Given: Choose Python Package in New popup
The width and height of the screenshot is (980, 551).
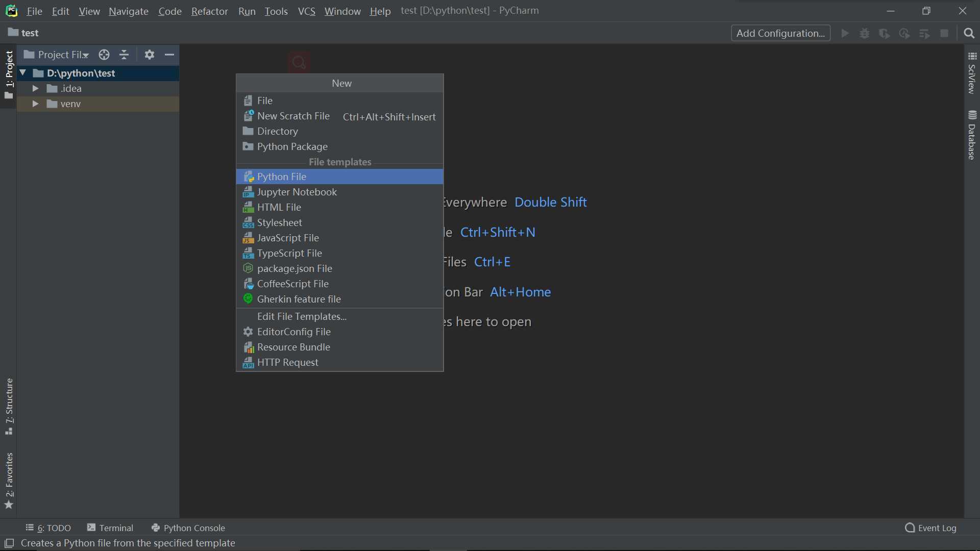Looking at the screenshot, I should tap(339, 146).
